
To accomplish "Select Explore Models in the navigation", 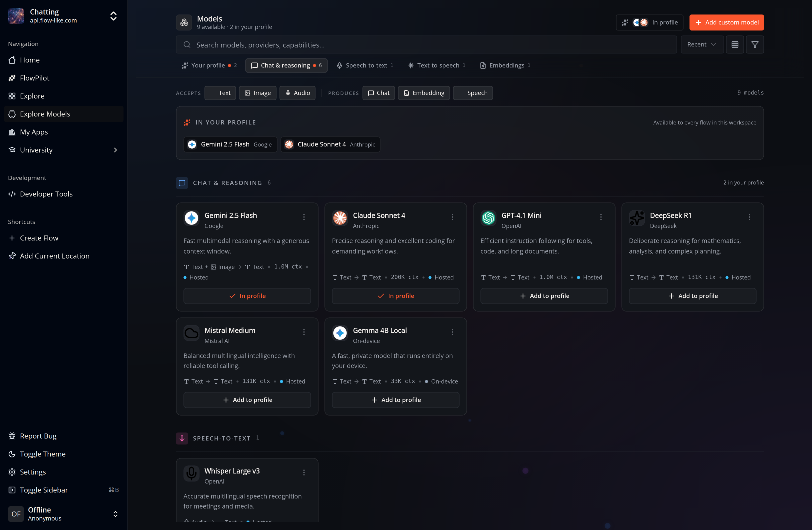I will pyautogui.click(x=64, y=114).
